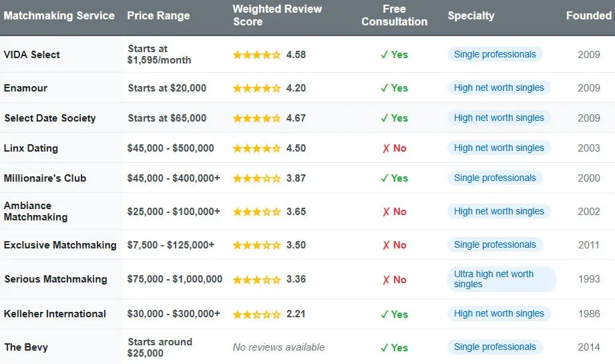Click the Founded column header

[588, 15]
